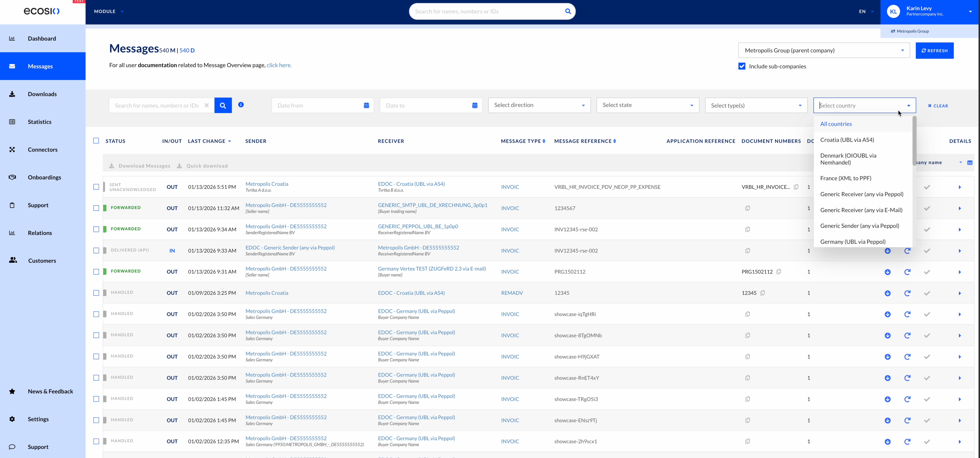Check the box for the 1234567 message row
The height and width of the screenshot is (458, 980).
click(x=96, y=208)
